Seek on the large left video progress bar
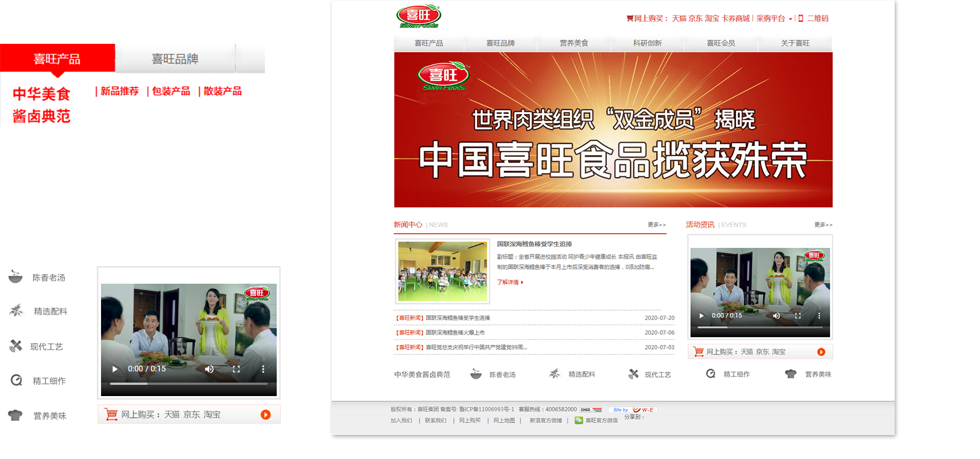This screenshot has width=980, height=459. click(189, 384)
